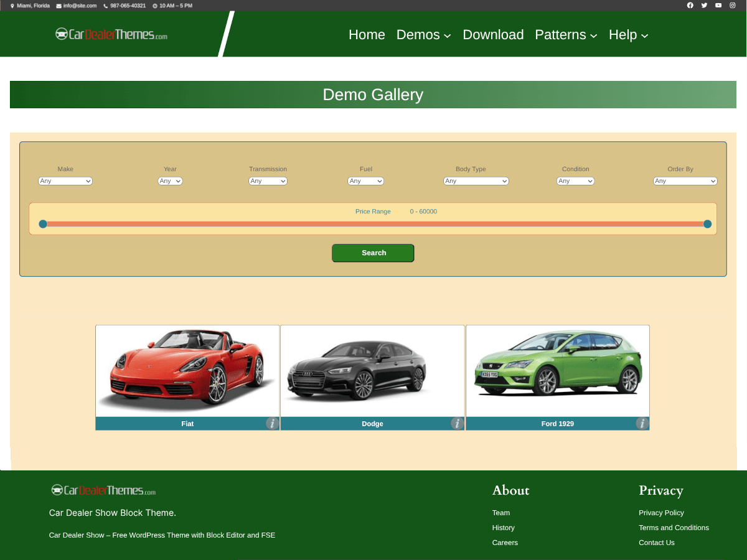Go to the Download page
This screenshot has height=560, width=747.
(x=493, y=35)
